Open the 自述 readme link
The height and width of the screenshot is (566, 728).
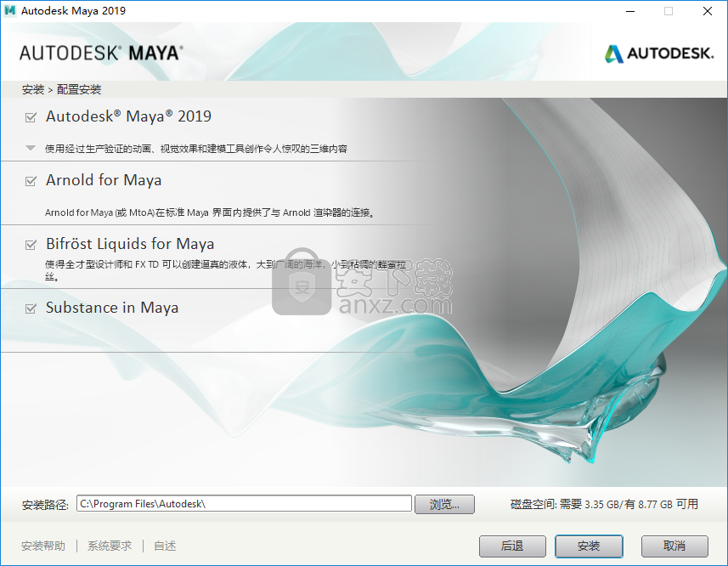165,546
